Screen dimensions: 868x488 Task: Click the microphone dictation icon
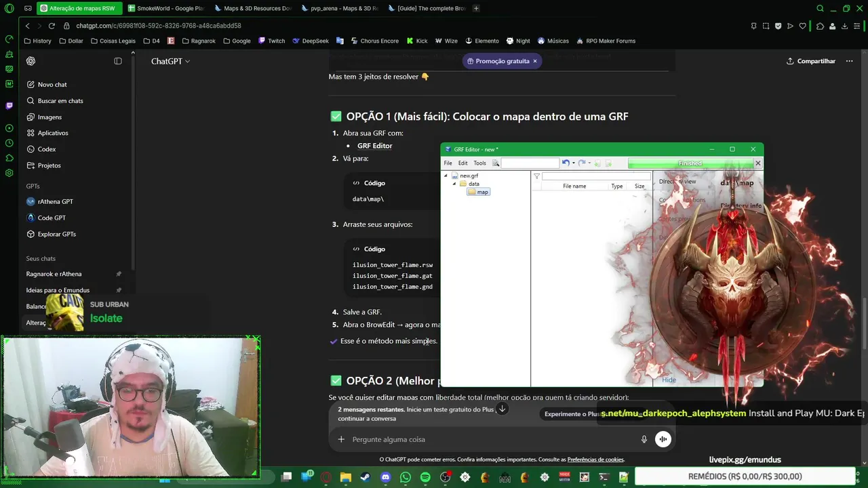click(644, 439)
